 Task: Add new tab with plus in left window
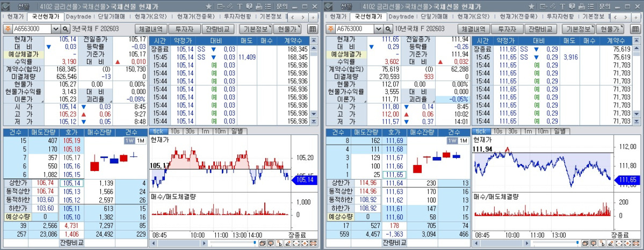(313, 17)
